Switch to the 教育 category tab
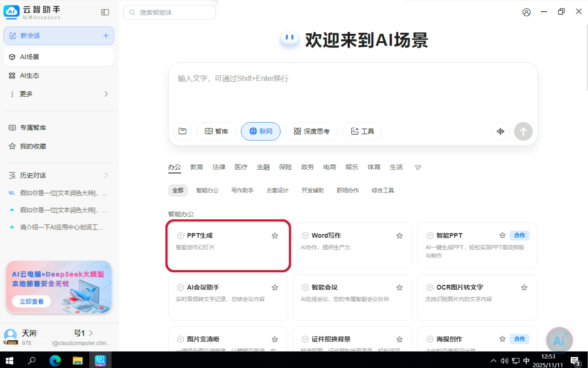The image size is (588, 368). tap(197, 167)
